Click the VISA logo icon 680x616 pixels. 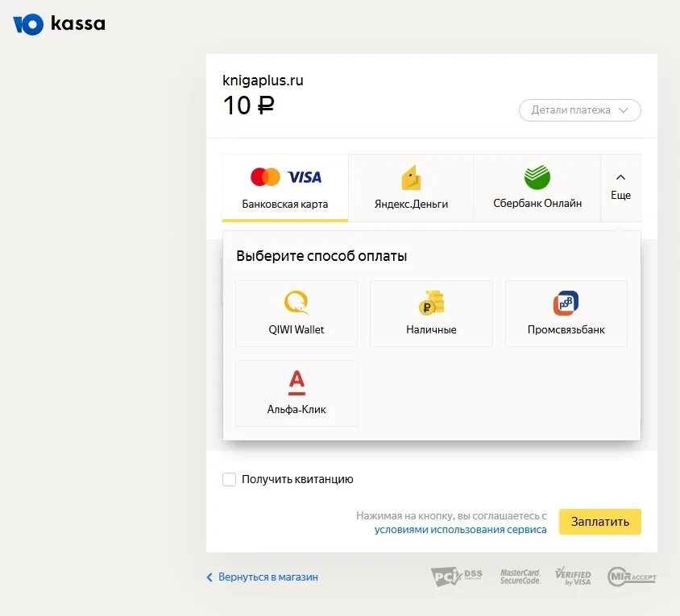click(305, 177)
